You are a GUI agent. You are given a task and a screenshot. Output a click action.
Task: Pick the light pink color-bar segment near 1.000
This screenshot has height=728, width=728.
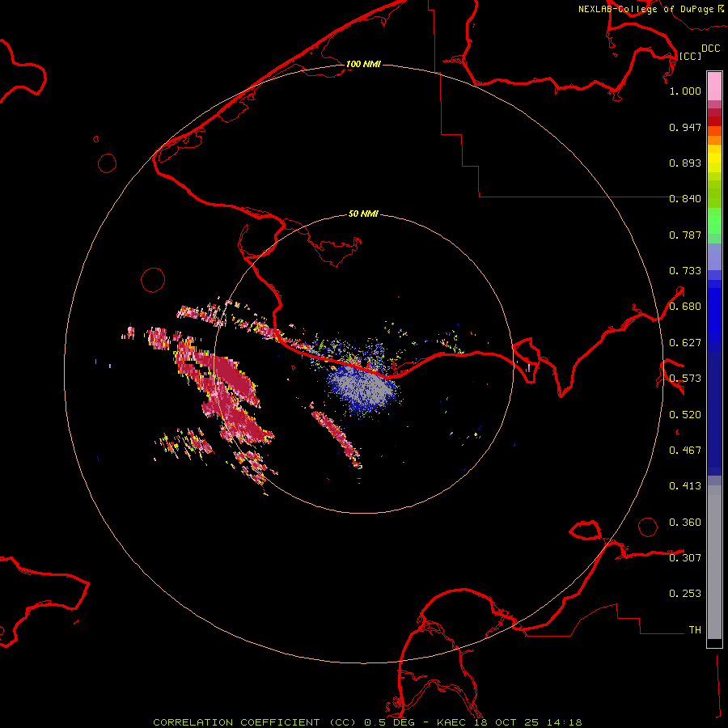[x=714, y=87]
